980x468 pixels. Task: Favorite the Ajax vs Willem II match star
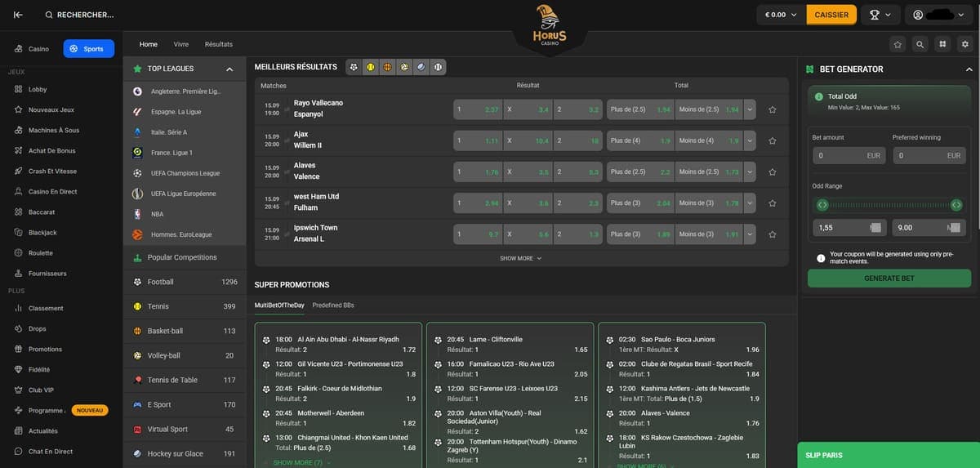point(773,140)
